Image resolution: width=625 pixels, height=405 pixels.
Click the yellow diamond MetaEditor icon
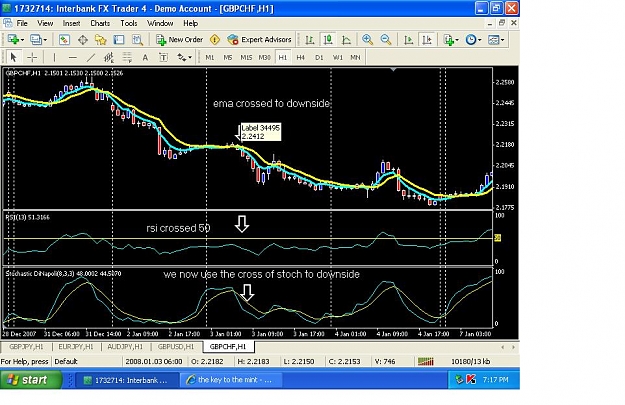pos(215,39)
